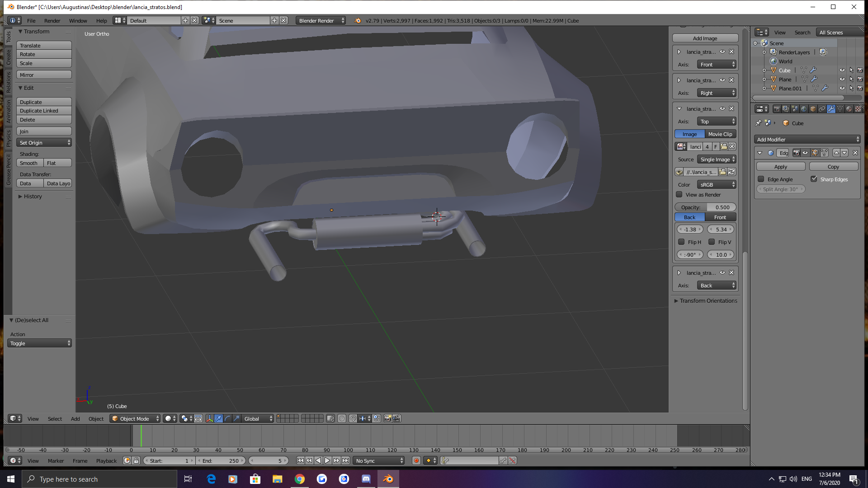Click the Smooth shading button
Image resolution: width=868 pixels, height=488 pixels.
point(29,163)
